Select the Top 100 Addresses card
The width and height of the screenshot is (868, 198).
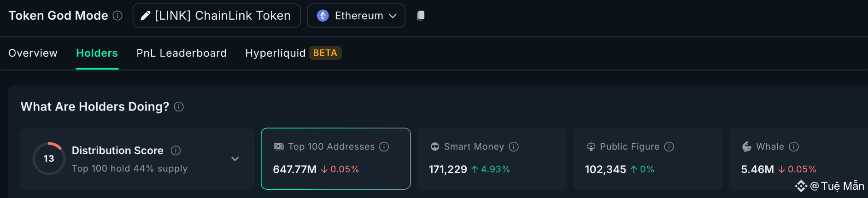point(335,158)
